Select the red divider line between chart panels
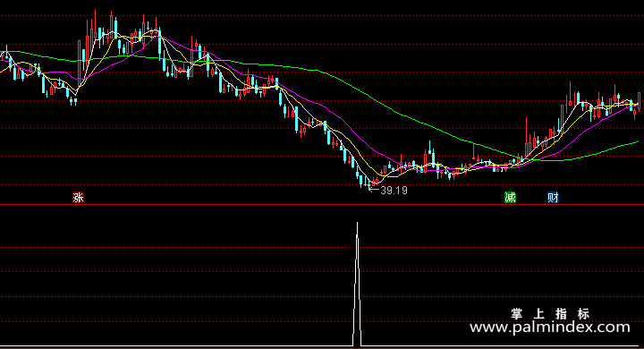The image size is (644, 349). pyautogui.click(x=322, y=204)
